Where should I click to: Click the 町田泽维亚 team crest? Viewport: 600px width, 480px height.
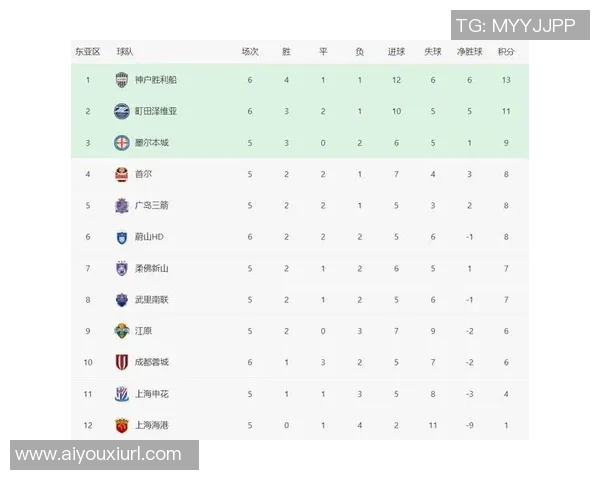121,111
